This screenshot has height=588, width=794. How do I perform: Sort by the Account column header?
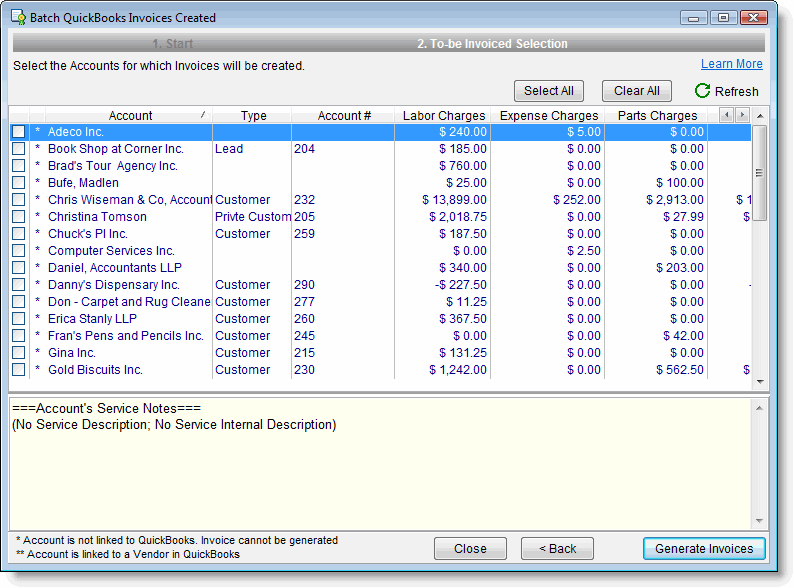130,116
